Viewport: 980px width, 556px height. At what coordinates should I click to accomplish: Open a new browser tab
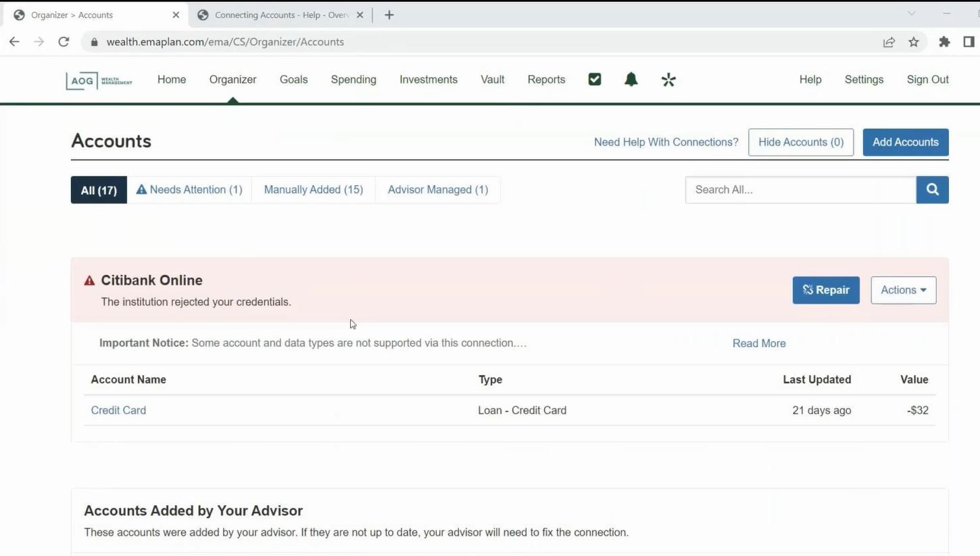click(389, 15)
